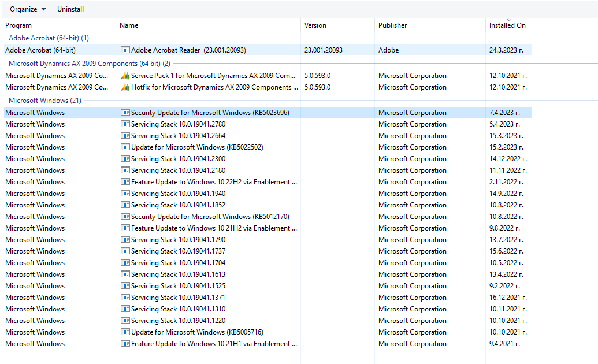Click the Feature Update 21H1 entry icon
The height and width of the screenshot is (364, 598).
[x=125, y=343]
